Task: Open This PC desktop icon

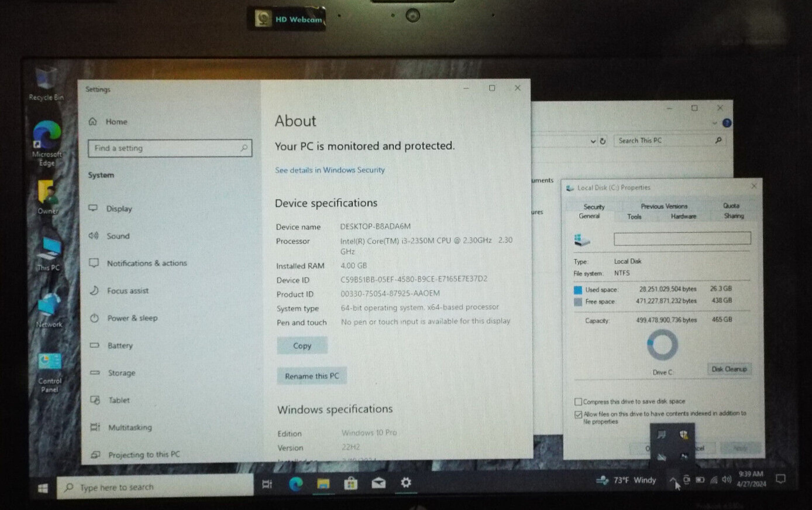Action: click(48, 255)
